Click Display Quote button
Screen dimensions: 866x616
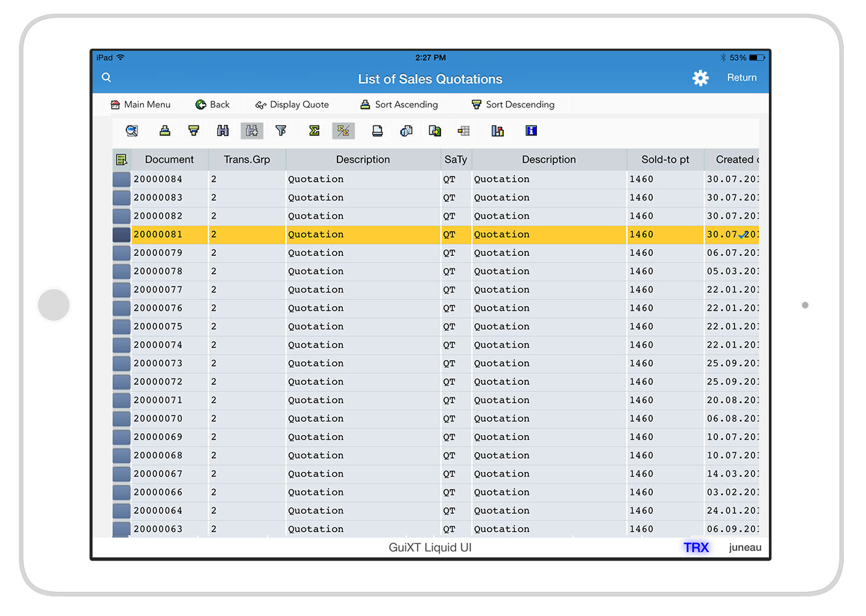[293, 104]
